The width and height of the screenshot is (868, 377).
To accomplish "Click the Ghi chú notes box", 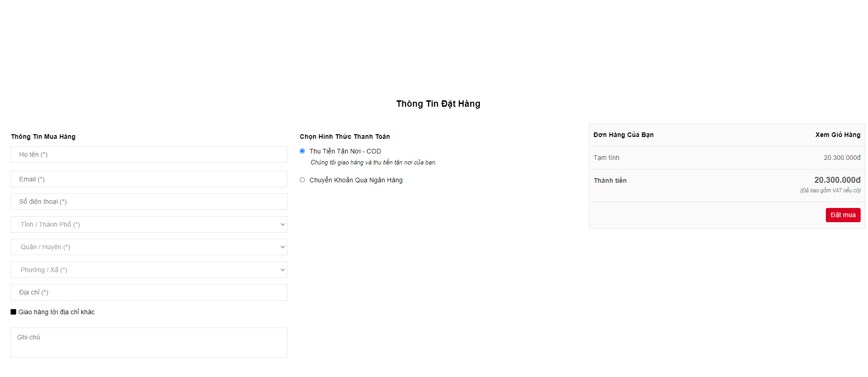I will coord(148,342).
